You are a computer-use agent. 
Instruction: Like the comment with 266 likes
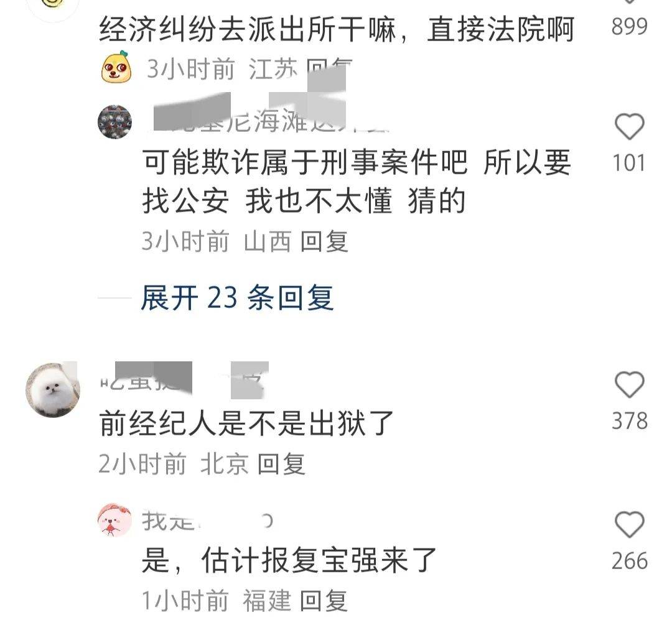[629, 524]
